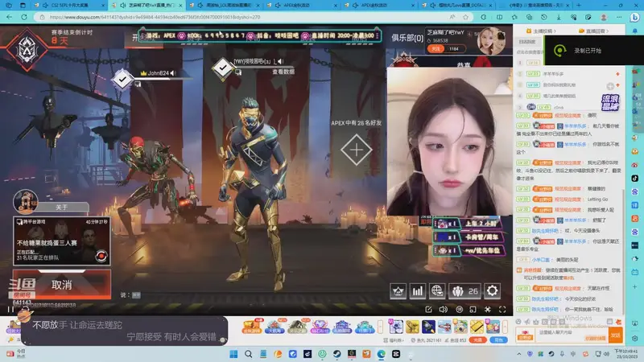The image size is (644, 362).
Task: Open browser history icon
Action: coord(544,17)
